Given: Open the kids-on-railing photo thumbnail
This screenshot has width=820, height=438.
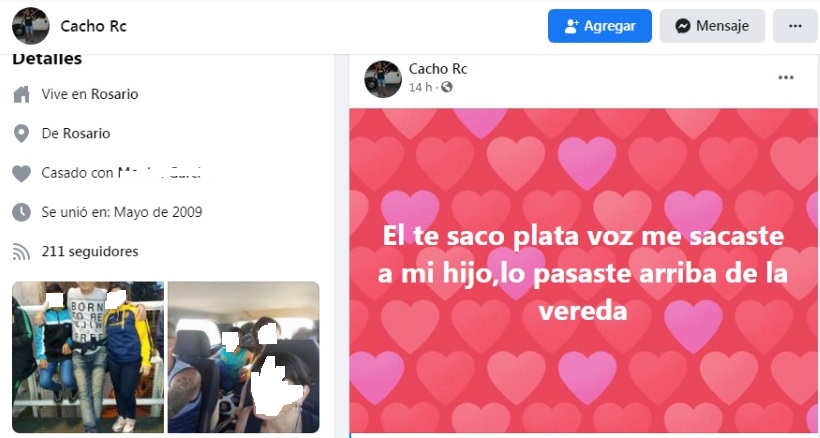Looking at the screenshot, I should tap(88, 357).
